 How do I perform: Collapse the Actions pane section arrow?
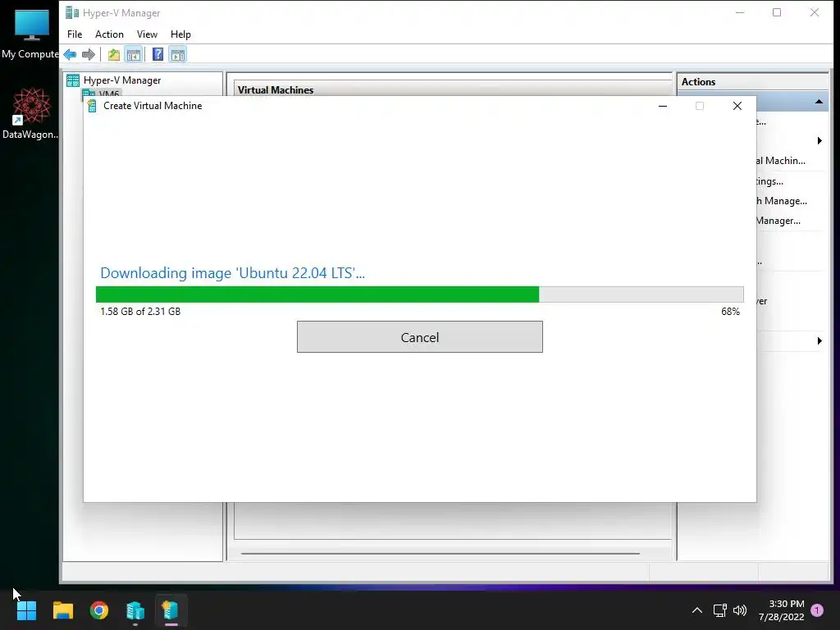tap(819, 102)
